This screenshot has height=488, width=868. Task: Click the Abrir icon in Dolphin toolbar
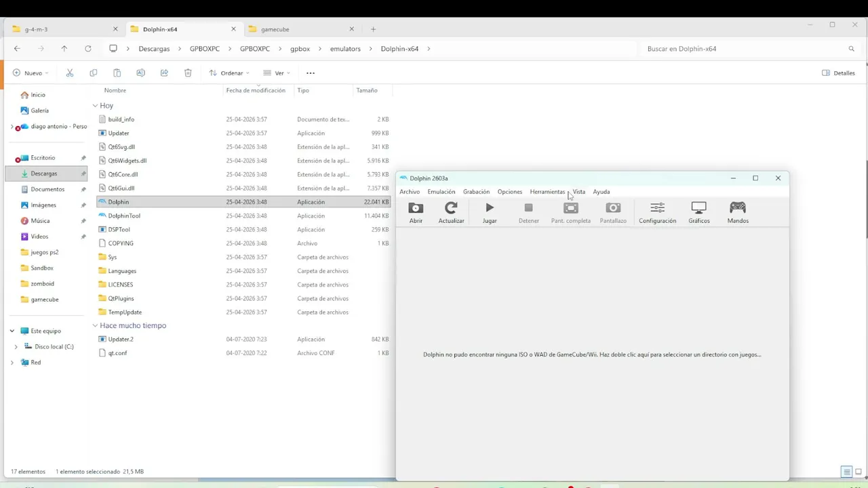[x=416, y=208]
